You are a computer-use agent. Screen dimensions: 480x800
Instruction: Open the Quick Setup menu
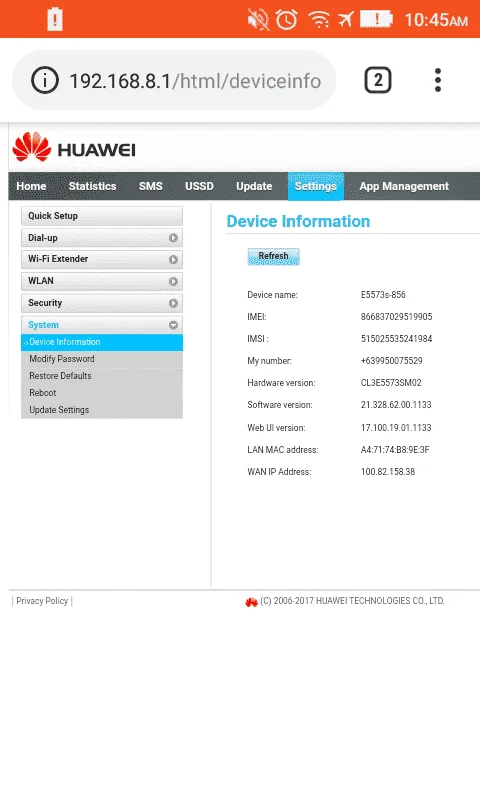102,216
